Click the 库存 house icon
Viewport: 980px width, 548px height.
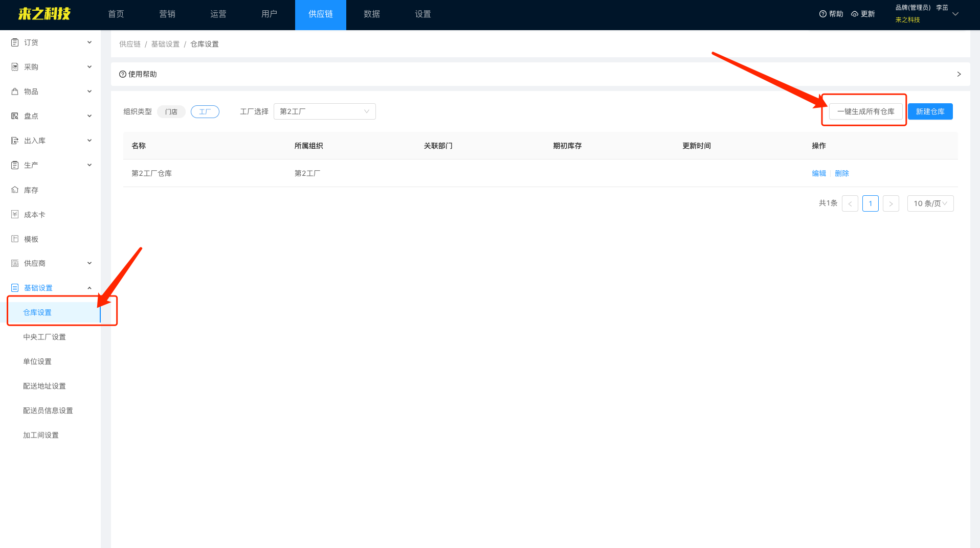tap(15, 190)
